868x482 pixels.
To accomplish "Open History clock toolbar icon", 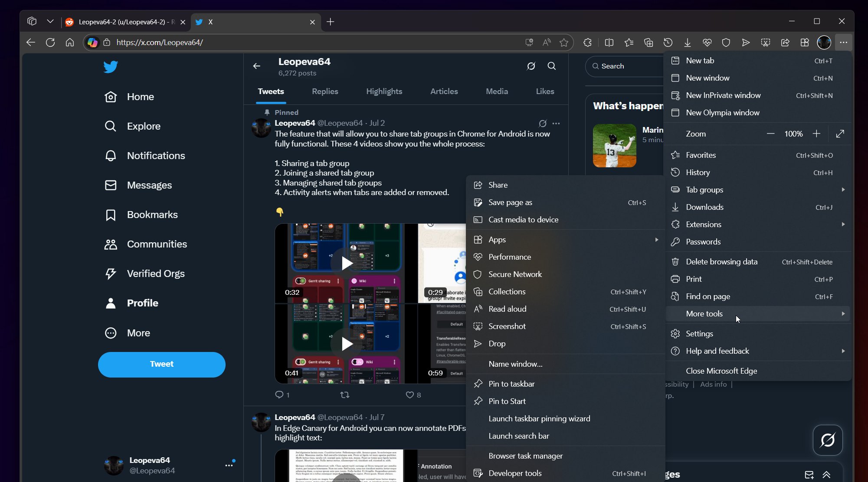I will (x=668, y=42).
